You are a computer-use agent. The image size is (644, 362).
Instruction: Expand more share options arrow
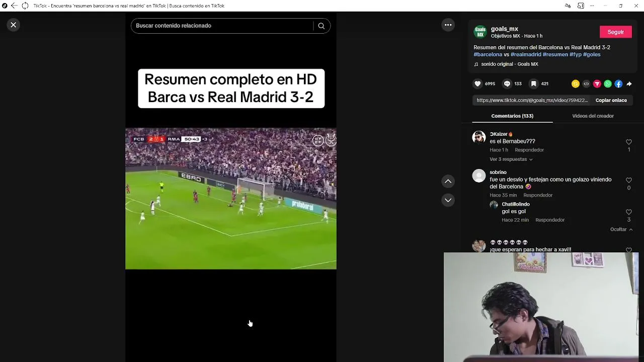click(629, 84)
